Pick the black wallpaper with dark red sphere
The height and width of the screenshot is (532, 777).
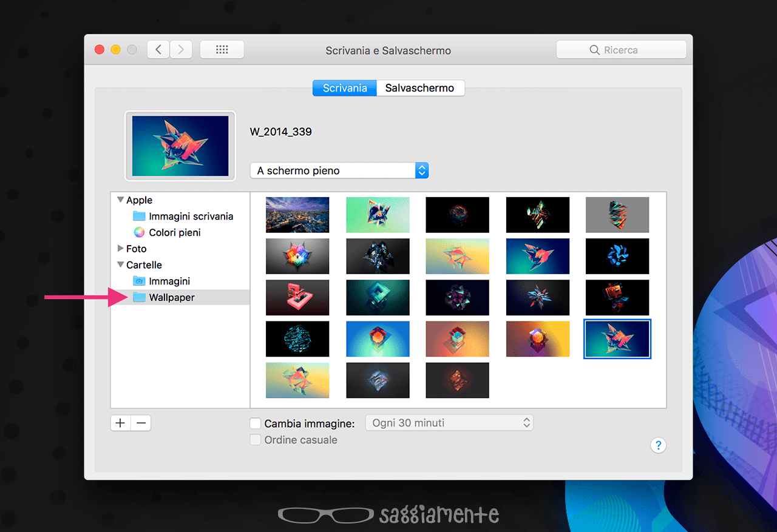pos(458,215)
